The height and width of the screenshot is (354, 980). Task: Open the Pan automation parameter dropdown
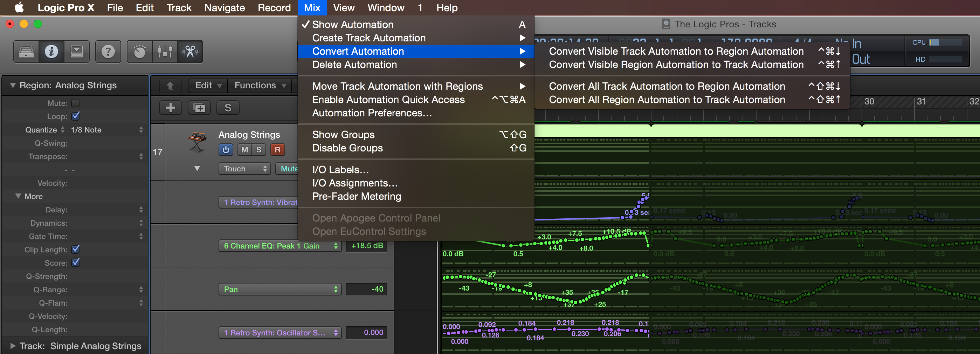279,289
